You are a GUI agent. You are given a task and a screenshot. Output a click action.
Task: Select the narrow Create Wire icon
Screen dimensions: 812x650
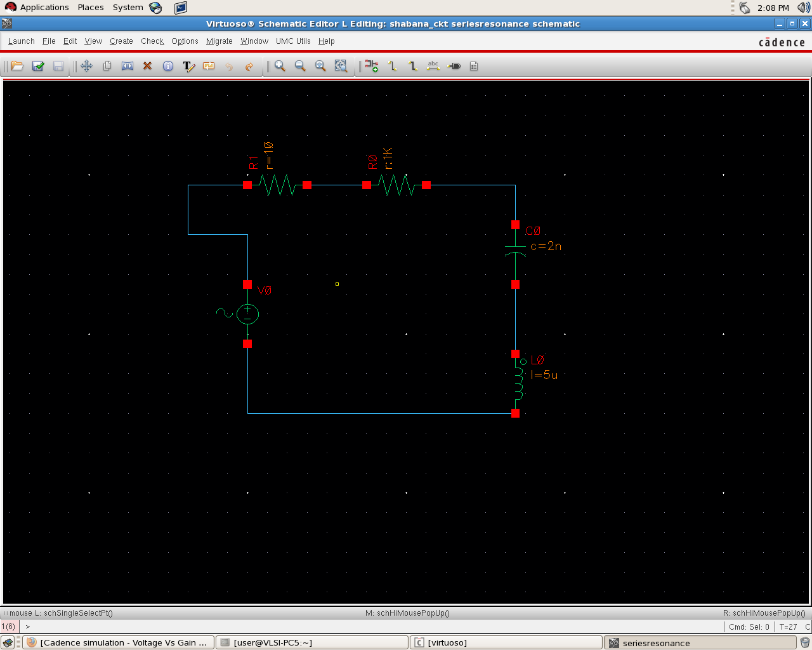point(393,66)
